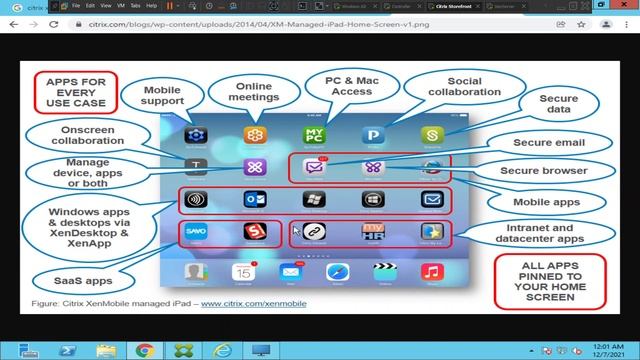
Task: Open the VMware File menu
Action: [x=76, y=6]
